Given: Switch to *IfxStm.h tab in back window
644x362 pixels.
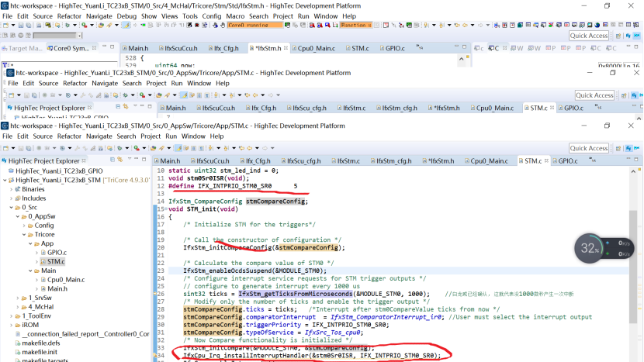Looking at the screenshot, I should [268, 48].
